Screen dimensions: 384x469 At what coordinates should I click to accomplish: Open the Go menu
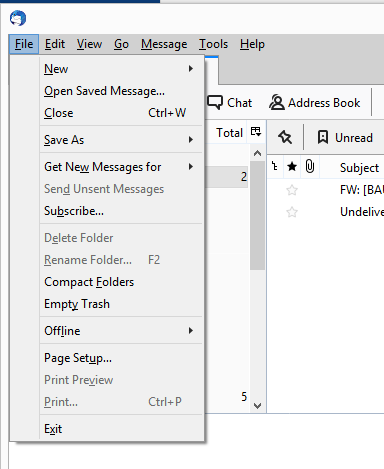pos(121,44)
